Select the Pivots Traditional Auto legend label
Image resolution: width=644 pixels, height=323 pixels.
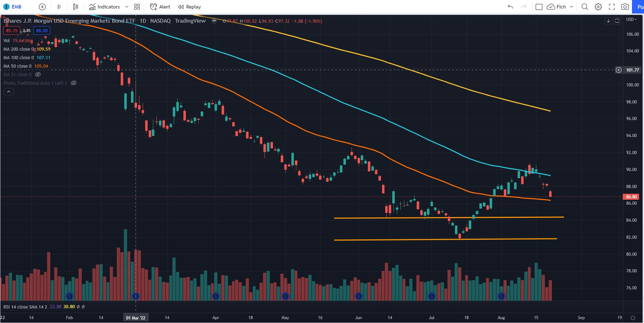35,83
